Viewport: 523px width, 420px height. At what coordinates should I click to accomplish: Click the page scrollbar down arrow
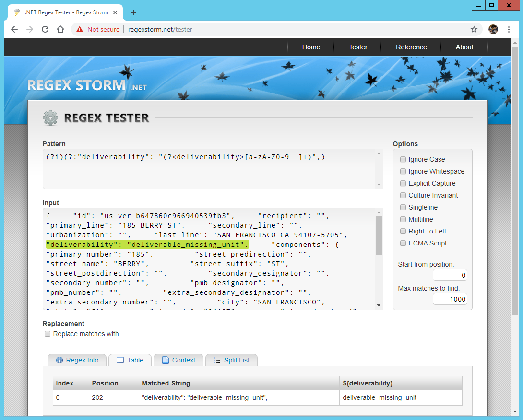click(x=515, y=412)
